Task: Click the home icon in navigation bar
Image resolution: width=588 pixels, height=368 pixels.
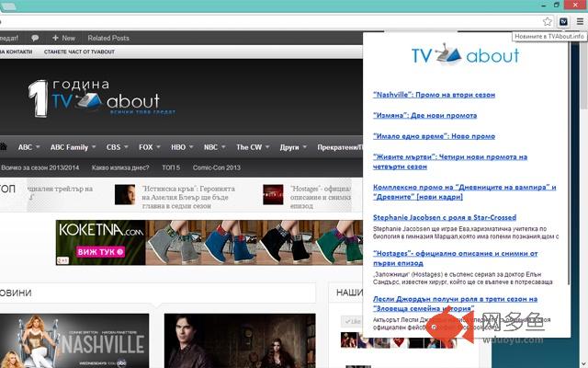Action: tap(4, 147)
